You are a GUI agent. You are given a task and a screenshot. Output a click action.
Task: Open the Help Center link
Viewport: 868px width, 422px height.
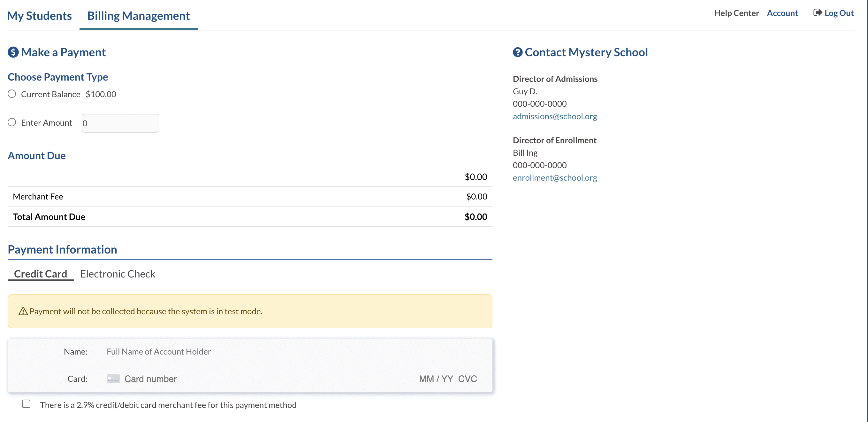point(736,13)
